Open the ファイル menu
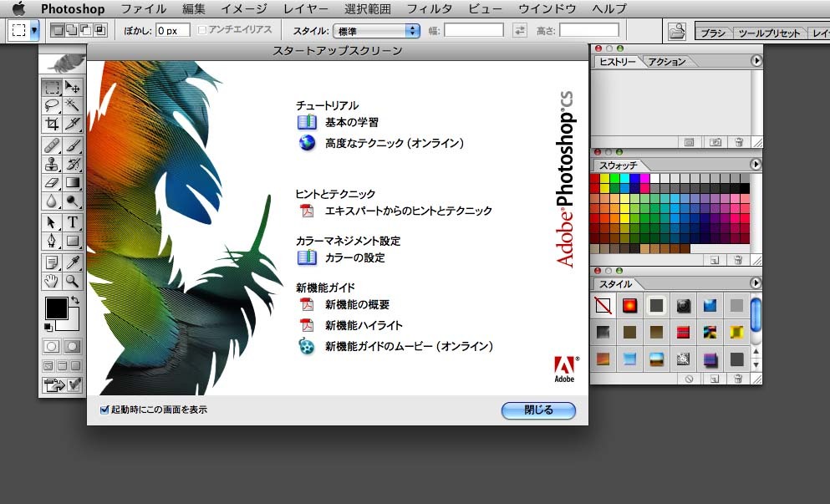 pos(144,9)
